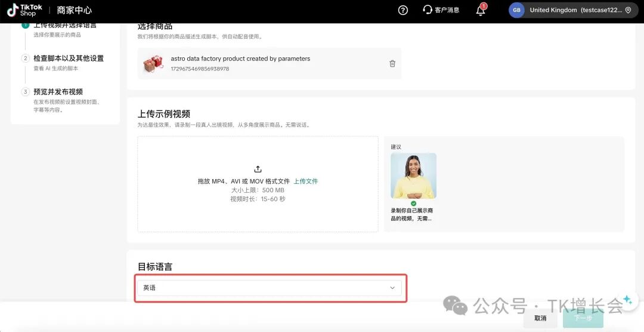Open the help question mark icon
Screen dimensions: 644x332
coord(403,10)
